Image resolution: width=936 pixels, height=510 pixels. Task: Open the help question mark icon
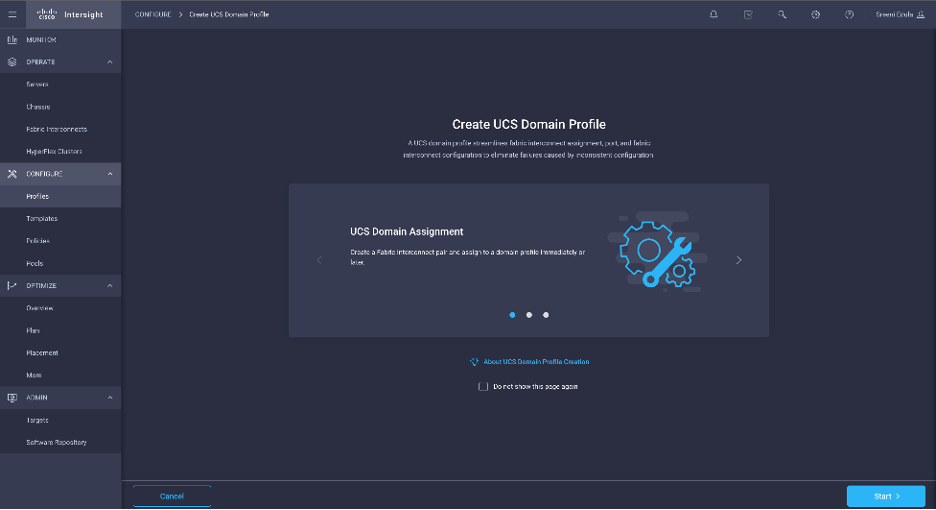[849, 14]
